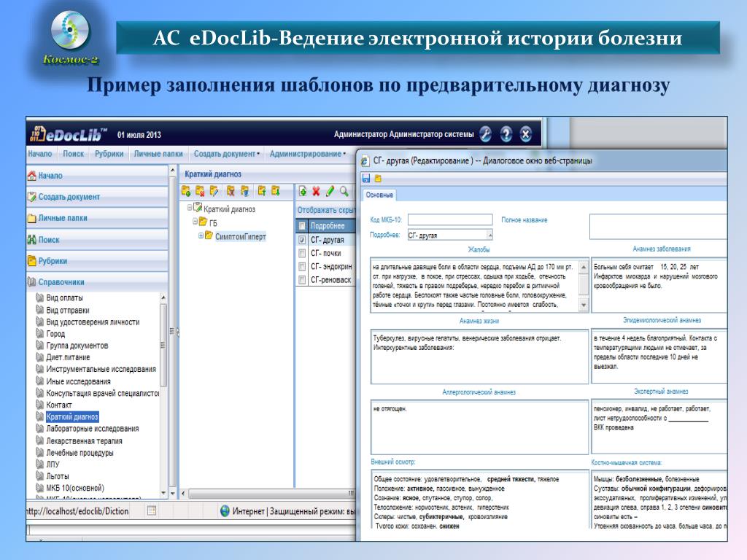Click the globe Internet zone icon in status bar

pos(225,511)
